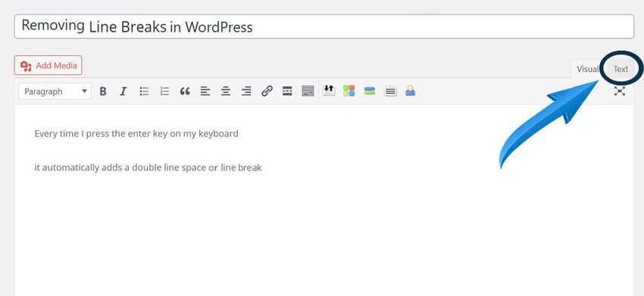Viewport: 644px width, 296px height.
Task: Click the icon with two black arrows
Action: pyautogui.click(x=329, y=90)
